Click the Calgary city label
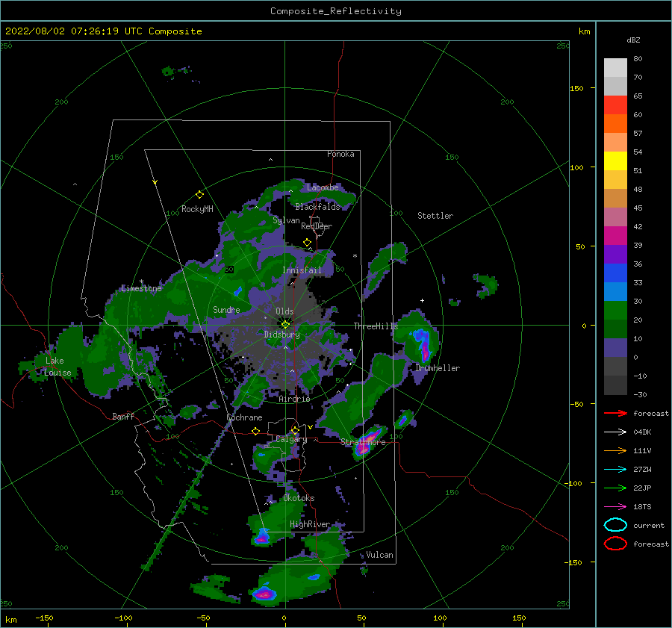This screenshot has height=628, width=672. (291, 439)
